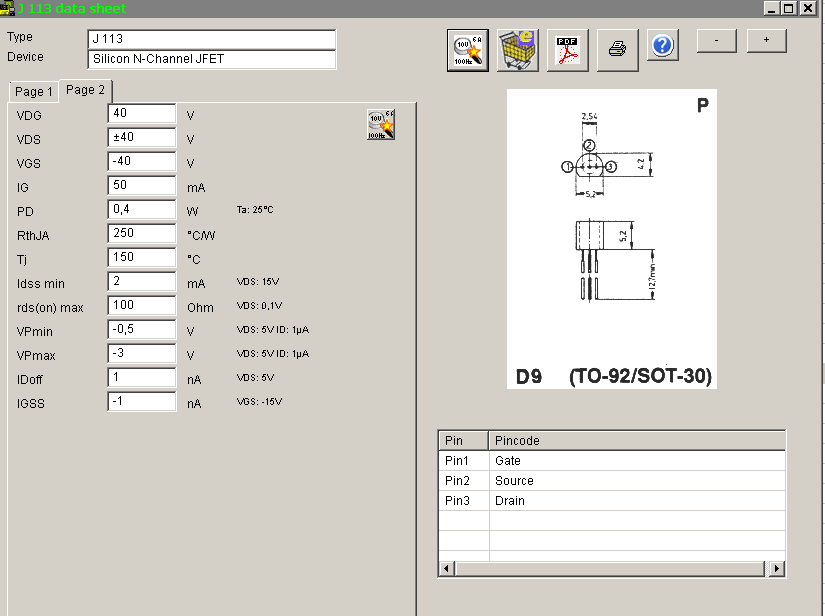Click the VGS value field -40
Screen dimensions: 825x616
click(x=142, y=161)
